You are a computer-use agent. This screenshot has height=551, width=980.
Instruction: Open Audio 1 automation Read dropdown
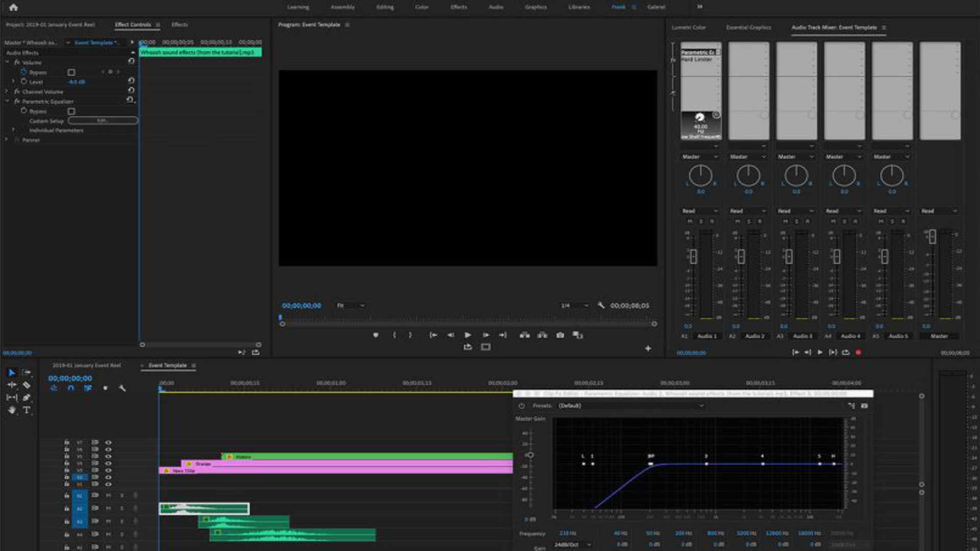click(700, 211)
